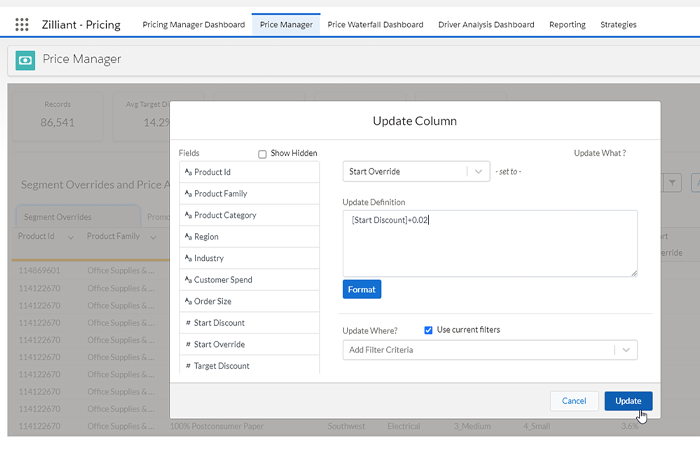Switch to Pricing Manager Dashboard tab

click(x=193, y=24)
